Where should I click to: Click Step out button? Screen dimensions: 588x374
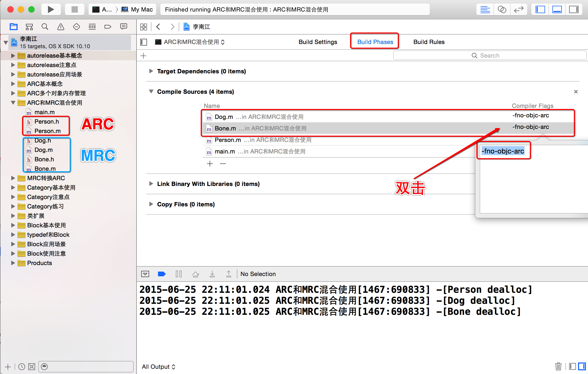[x=229, y=274]
